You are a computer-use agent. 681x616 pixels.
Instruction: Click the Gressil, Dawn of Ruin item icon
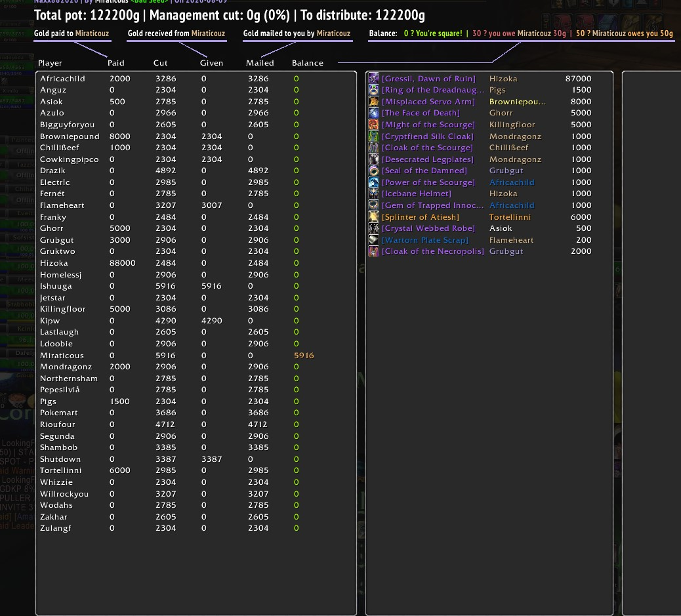[x=373, y=78]
